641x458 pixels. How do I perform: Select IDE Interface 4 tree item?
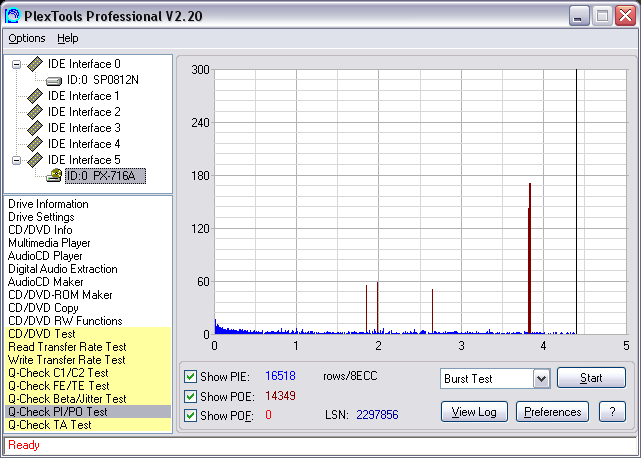click(x=84, y=144)
